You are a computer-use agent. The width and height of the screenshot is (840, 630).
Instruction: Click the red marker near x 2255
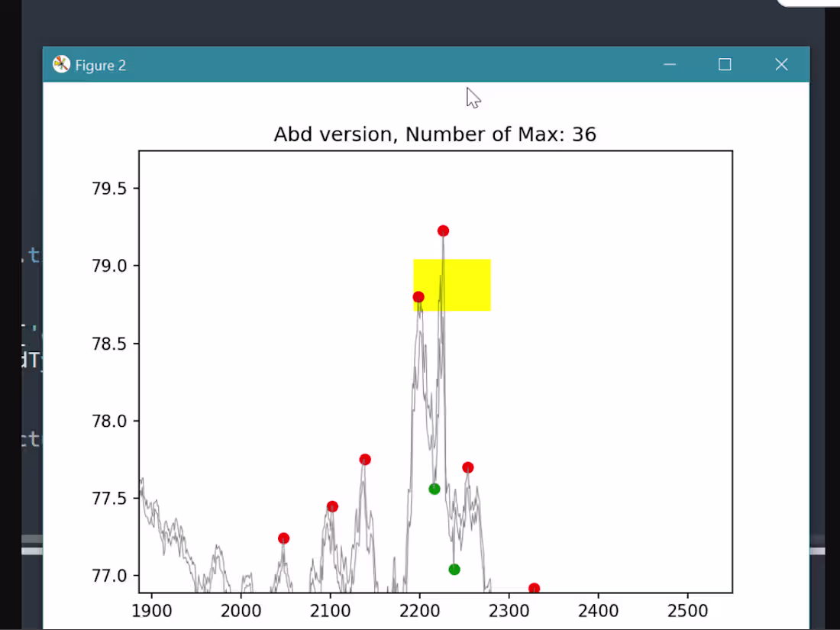pos(467,467)
